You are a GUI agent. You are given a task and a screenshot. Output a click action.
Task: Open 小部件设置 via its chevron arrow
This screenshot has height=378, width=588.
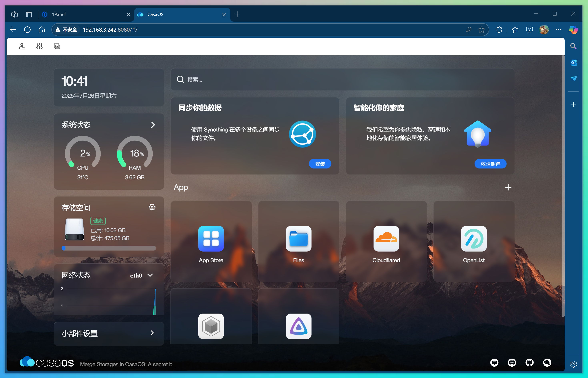[x=152, y=333]
